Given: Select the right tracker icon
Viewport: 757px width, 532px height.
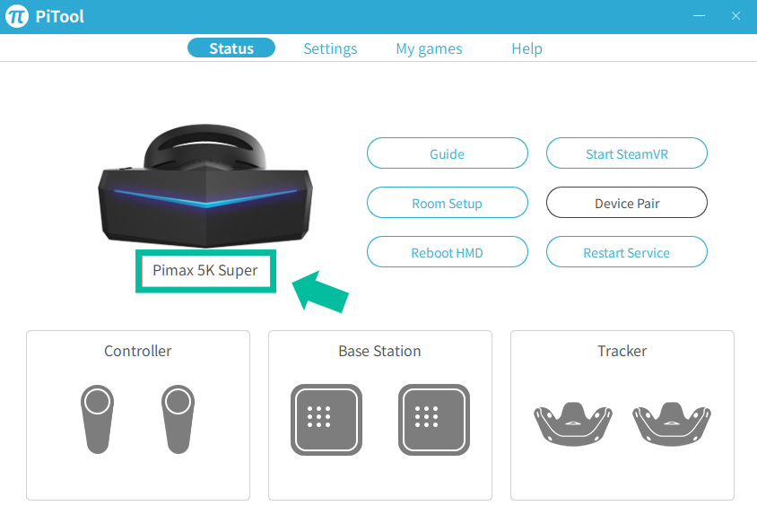Looking at the screenshot, I should tap(672, 423).
